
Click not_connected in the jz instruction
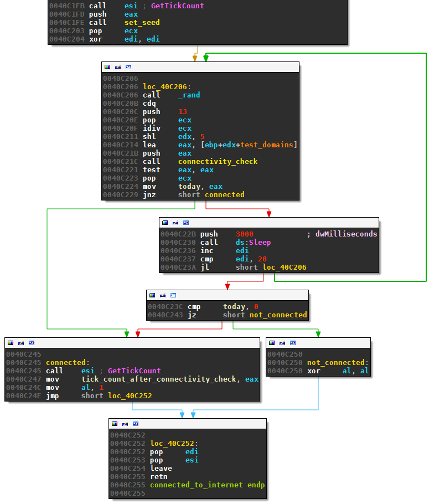pos(278,315)
